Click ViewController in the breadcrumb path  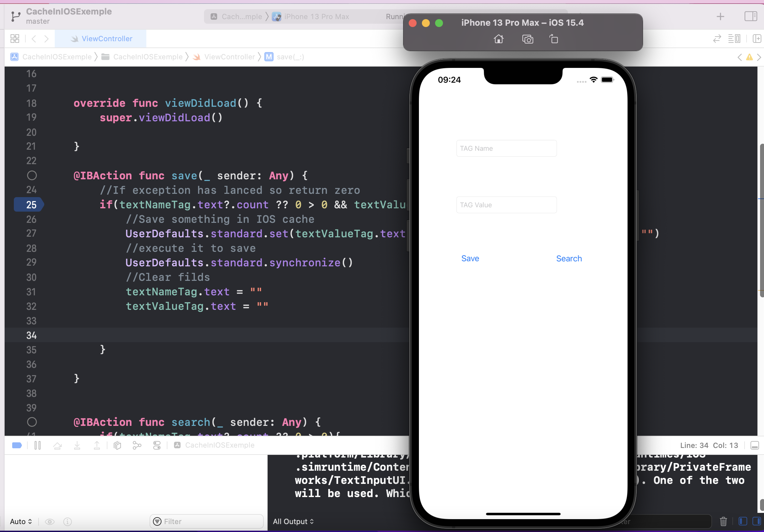229,57
